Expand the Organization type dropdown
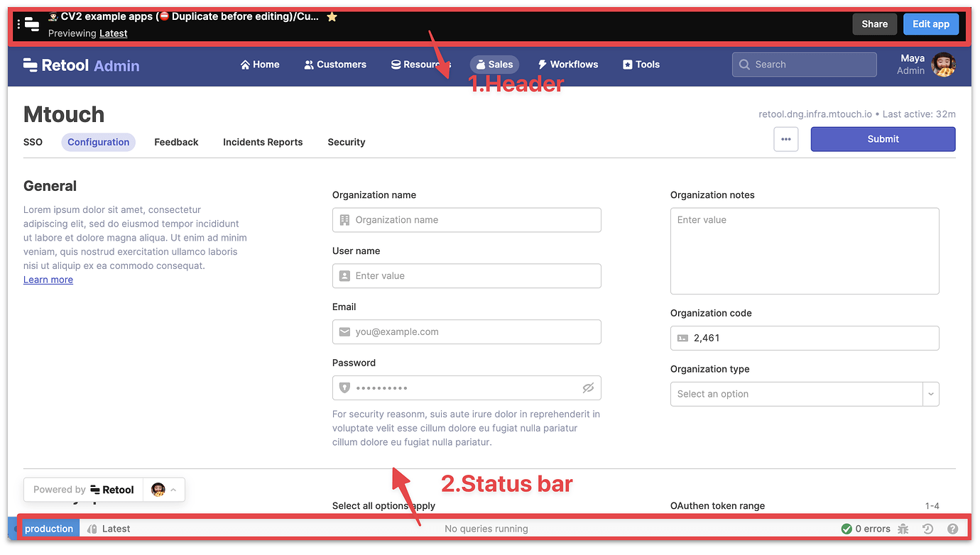Viewport: 980px width, 555px height. coord(931,394)
